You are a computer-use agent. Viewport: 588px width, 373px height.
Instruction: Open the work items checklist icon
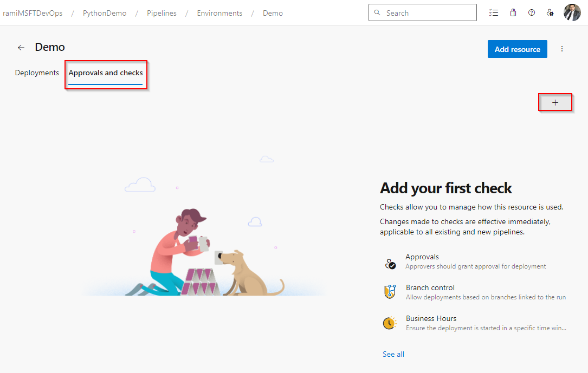click(494, 12)
